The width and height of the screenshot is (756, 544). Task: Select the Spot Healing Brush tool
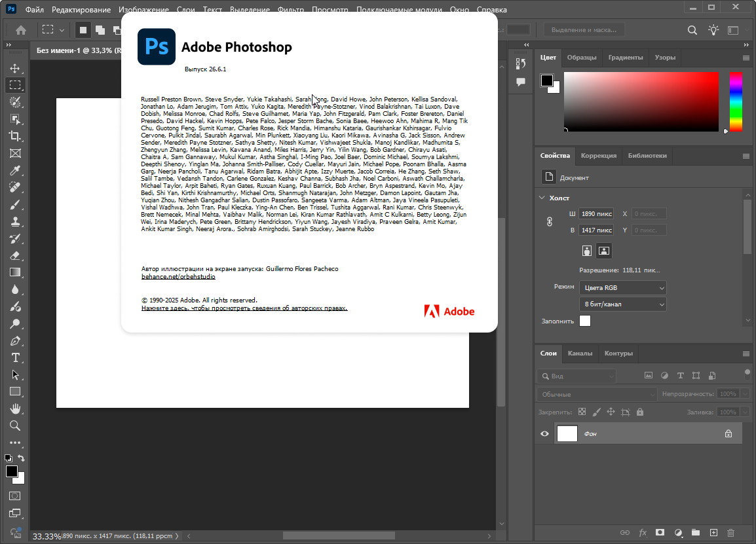tap(15, 187)
